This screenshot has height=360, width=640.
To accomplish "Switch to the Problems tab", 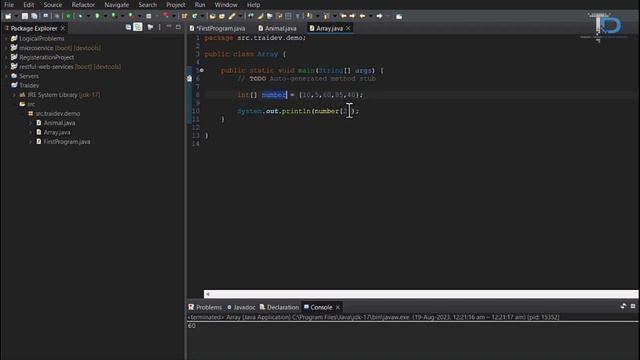I will (x=205, y=307).
